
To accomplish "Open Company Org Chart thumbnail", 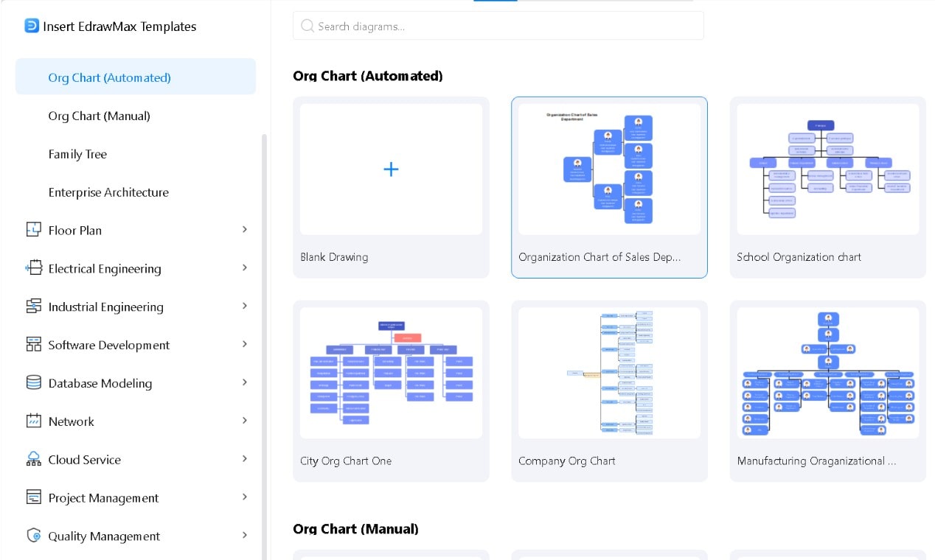I will [x=609, y=373].
